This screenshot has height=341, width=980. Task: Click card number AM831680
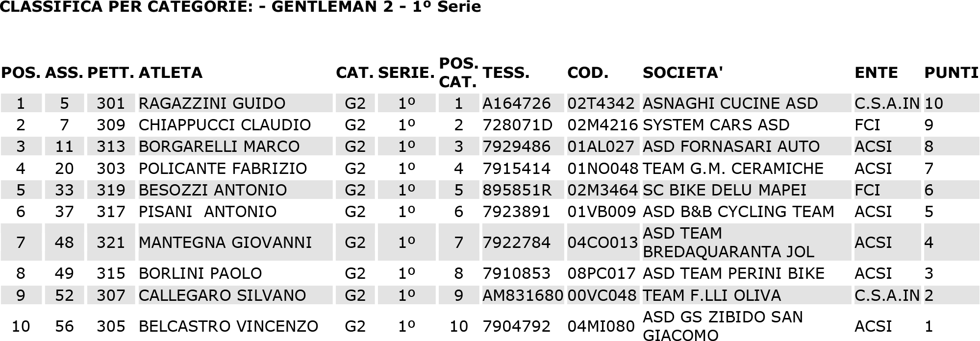click(x=523, y=295)
